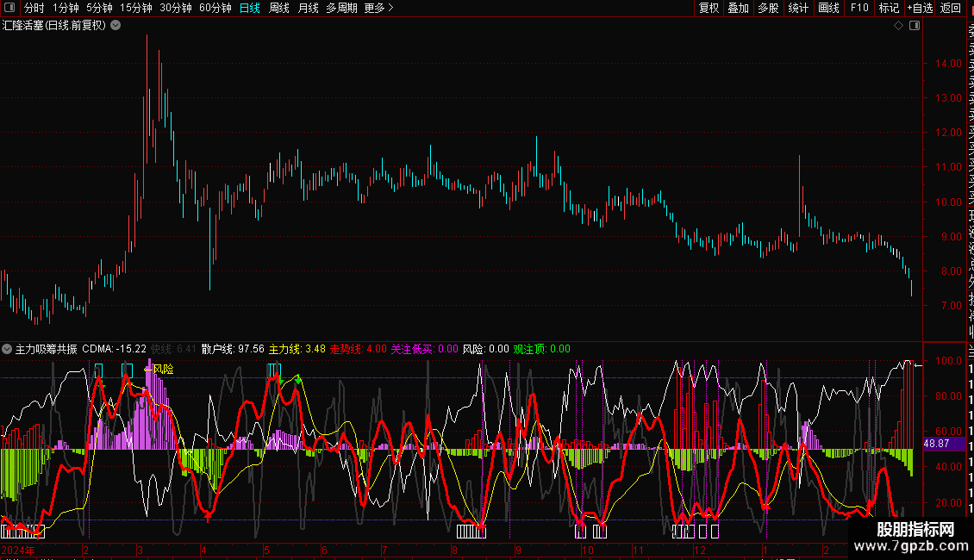Click the diamond marker icon above chart
The image size is (974, 560).
click(898, 26)
